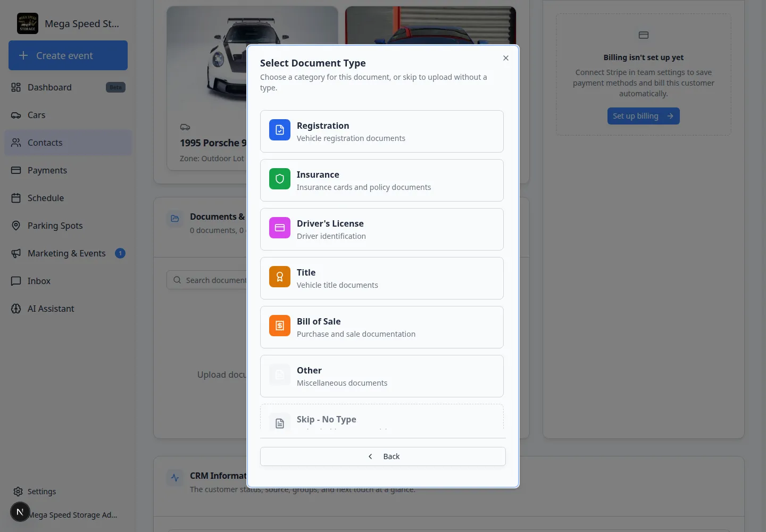
Task: Click the blue Registration document icon
Action: (x=280, y=130)
